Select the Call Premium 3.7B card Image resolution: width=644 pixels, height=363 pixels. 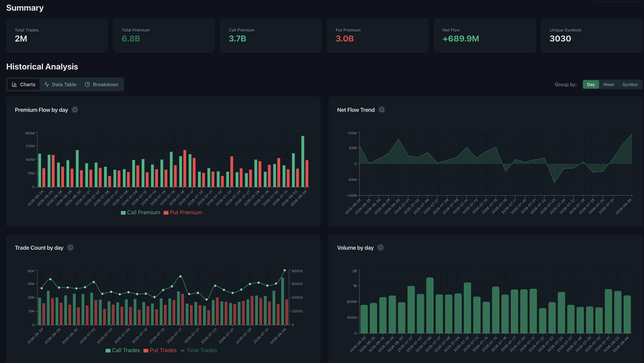point(271,35)
